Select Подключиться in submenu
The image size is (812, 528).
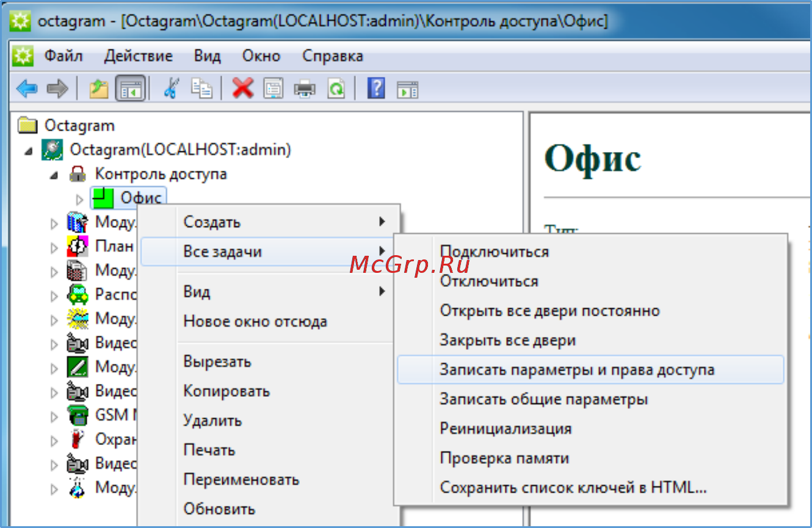590,251
